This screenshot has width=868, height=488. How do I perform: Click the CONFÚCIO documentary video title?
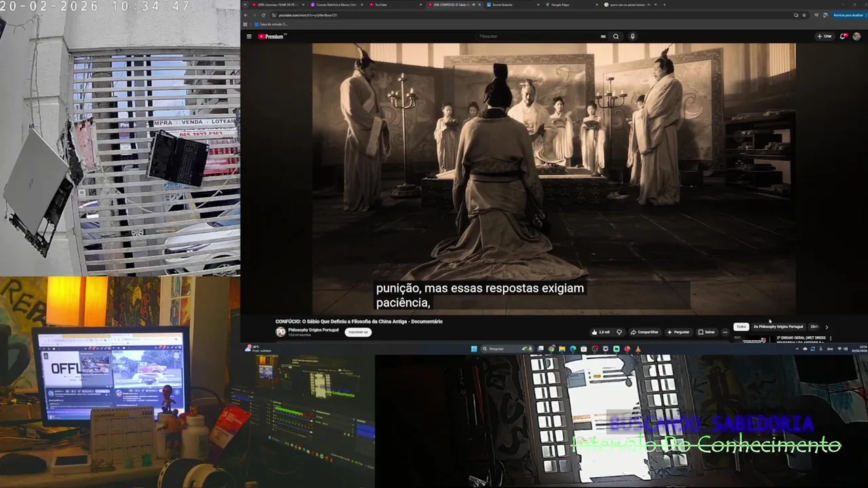click(x=359, y=321)
